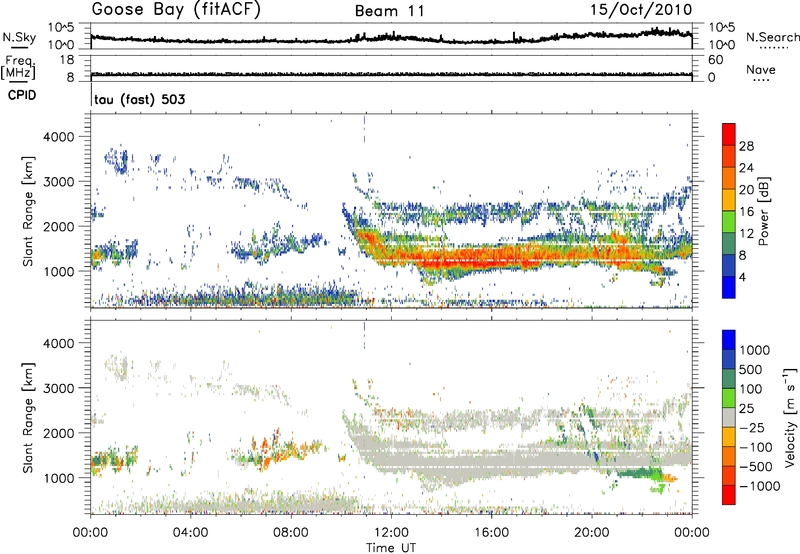
Task: Pick the bright blue bottom segment of Power colorbar
Action: [x=729, y=288]
